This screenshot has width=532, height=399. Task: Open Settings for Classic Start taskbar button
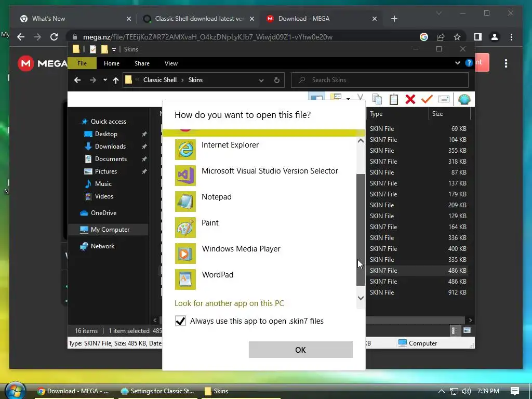click(x=158, y=391)
